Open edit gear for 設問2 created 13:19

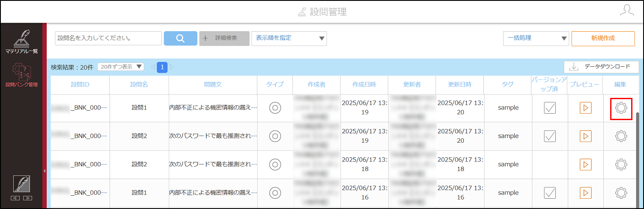pyautogui.click(x=621, y=136)
